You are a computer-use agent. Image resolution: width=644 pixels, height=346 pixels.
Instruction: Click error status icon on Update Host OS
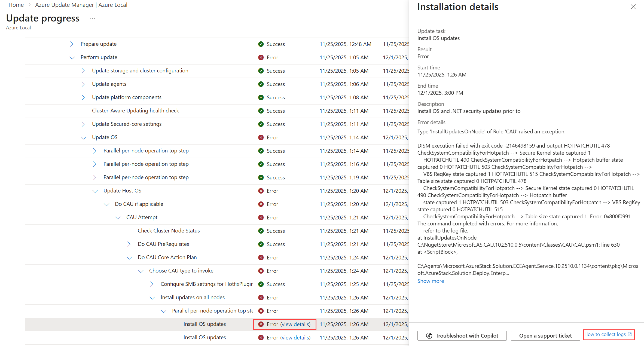261,191
